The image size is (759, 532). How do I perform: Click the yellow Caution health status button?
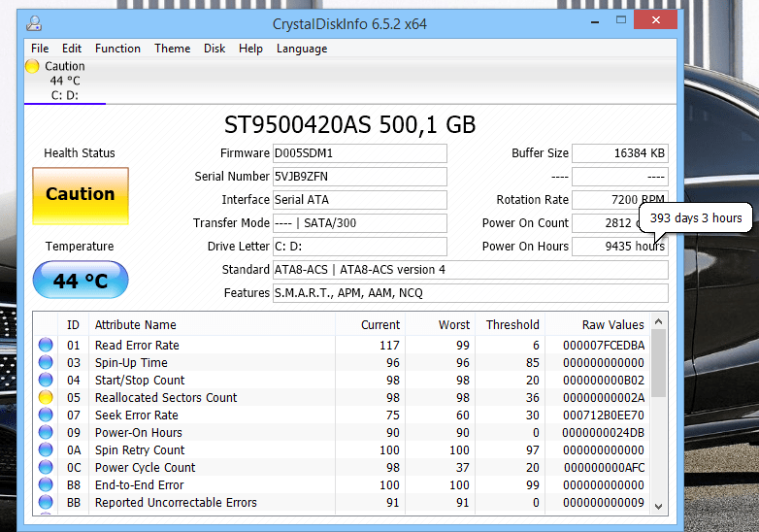(x=81, y=196)
